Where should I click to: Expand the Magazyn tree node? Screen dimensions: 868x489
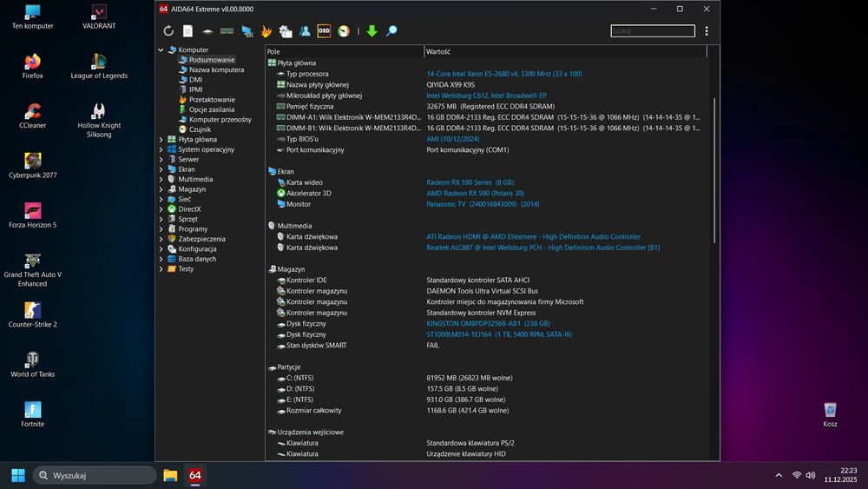(x=161, y=189)
